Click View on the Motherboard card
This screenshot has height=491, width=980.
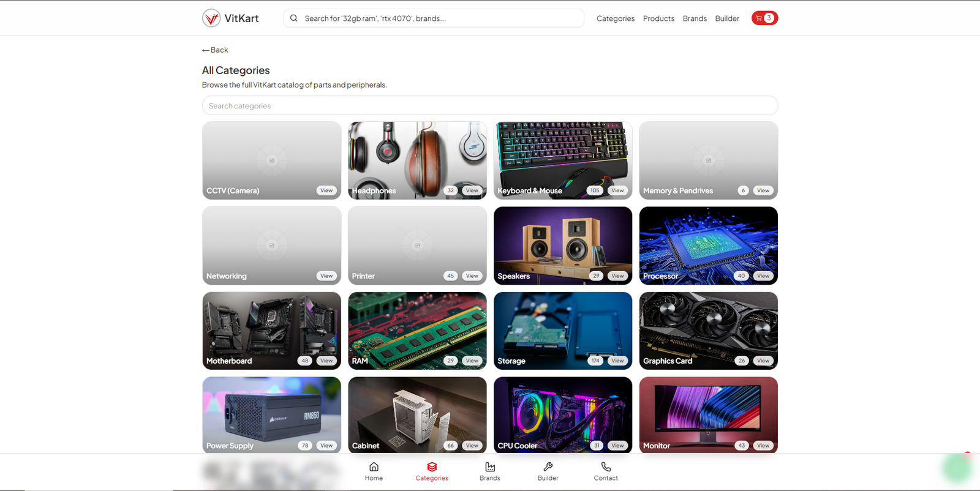[x=326, y=361]
